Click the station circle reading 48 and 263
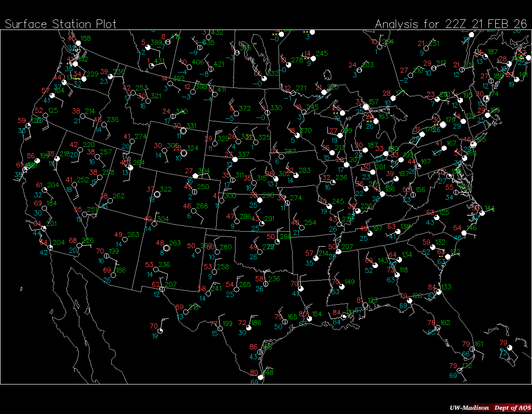Image resolution: width=532 pixels, height=414 pixels. tap(167, 248)
